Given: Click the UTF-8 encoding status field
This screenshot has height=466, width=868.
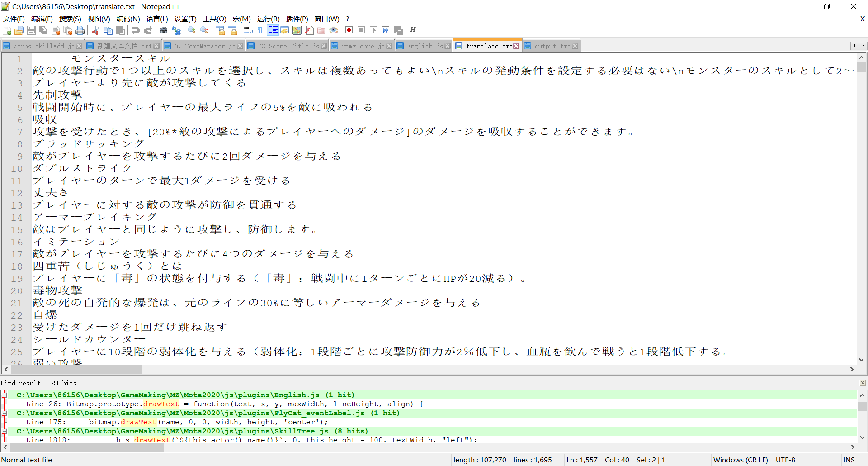Looking at the screenshot, I should click(786, 460).
